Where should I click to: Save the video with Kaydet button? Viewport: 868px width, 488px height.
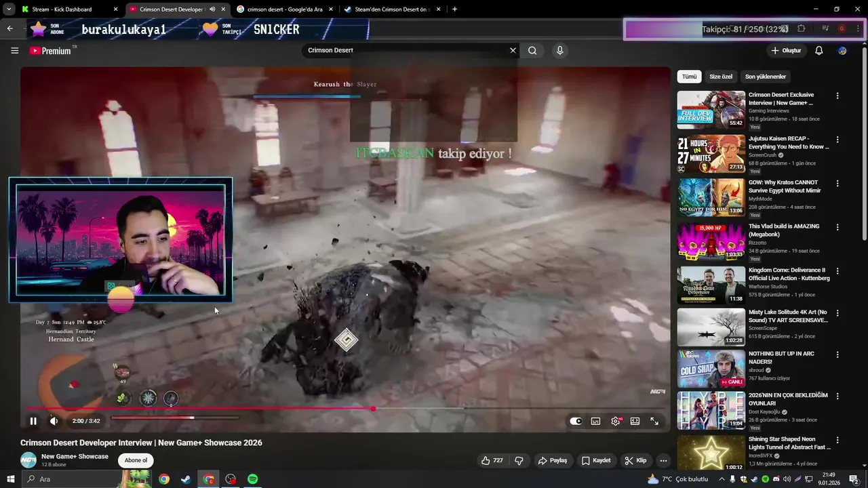coord(597,460)
